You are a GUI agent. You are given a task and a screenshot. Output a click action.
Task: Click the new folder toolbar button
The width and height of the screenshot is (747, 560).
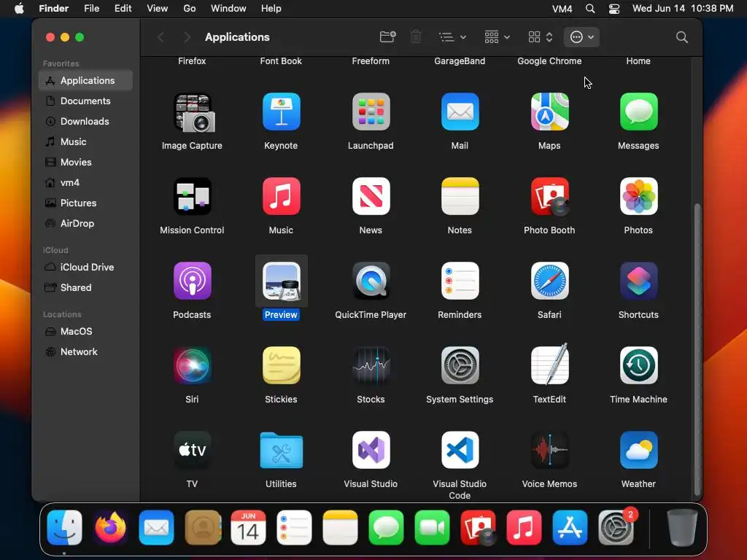tap(388, 37)
